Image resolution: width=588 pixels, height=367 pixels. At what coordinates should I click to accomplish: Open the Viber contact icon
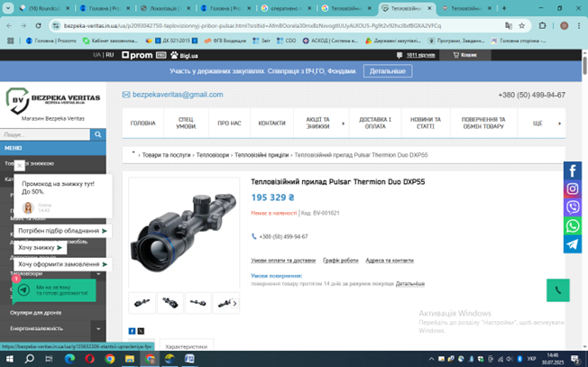(573, 206)
